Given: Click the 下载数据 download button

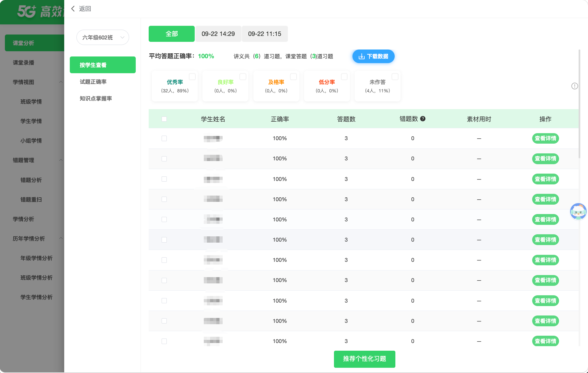Looking at the screenshot, I should [x=373, y=56].
